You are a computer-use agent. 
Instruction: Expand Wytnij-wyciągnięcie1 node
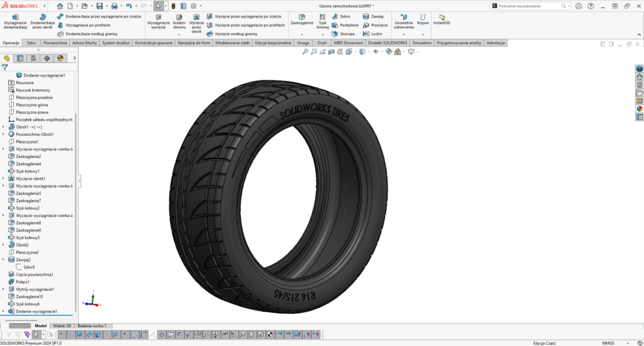3,289
